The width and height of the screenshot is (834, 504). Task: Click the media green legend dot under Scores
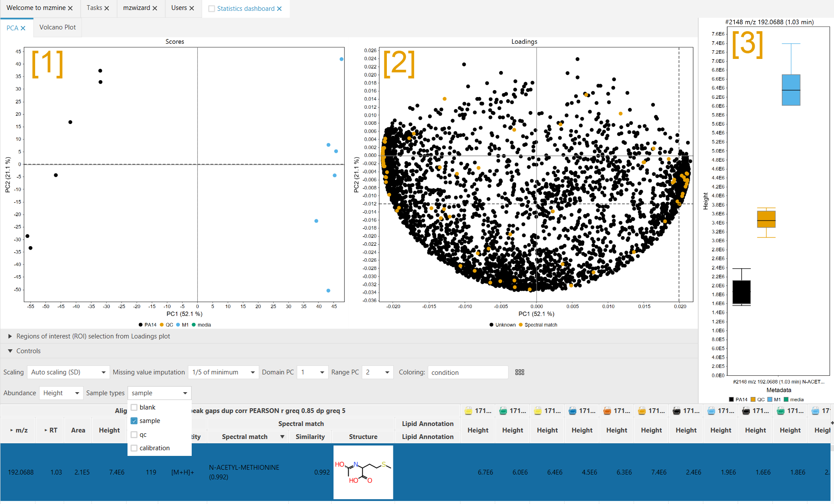[x=194, y=325]
